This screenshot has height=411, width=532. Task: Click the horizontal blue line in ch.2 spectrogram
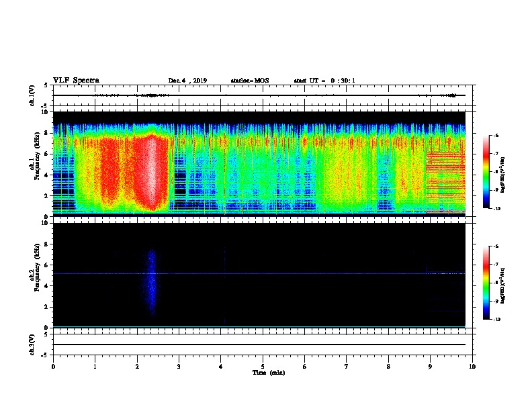pos(259,273)
